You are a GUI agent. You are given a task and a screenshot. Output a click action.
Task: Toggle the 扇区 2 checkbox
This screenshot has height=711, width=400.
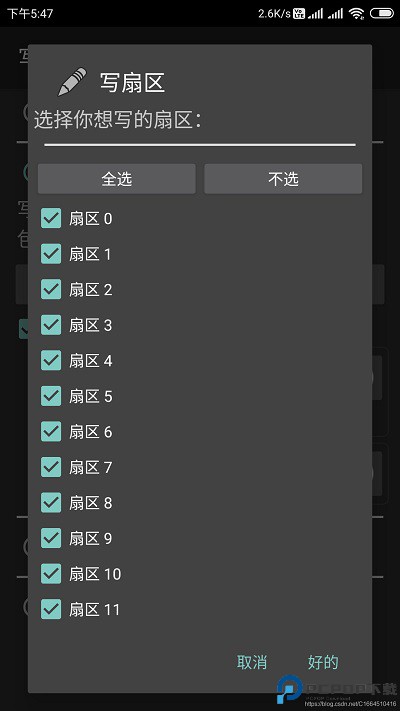coord(51,289)
